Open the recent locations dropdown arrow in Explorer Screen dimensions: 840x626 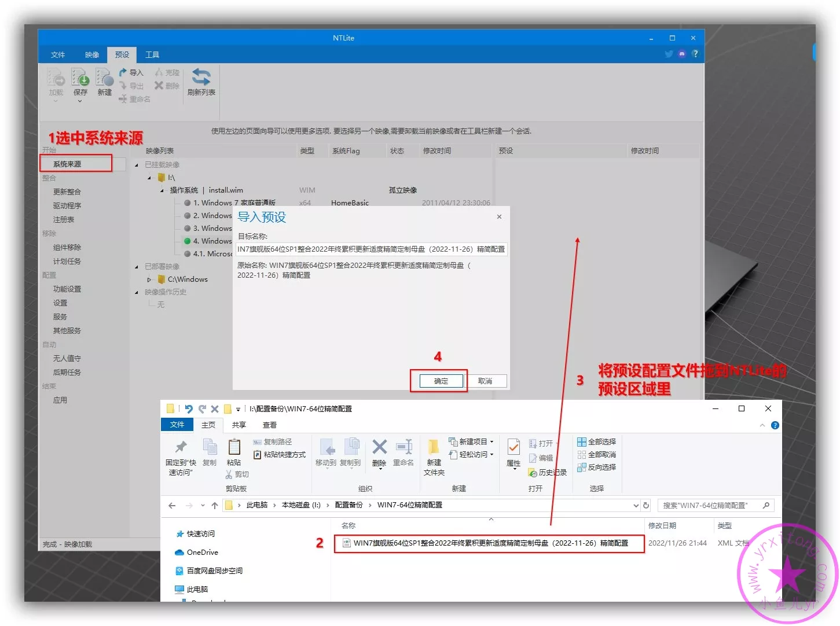203,505
